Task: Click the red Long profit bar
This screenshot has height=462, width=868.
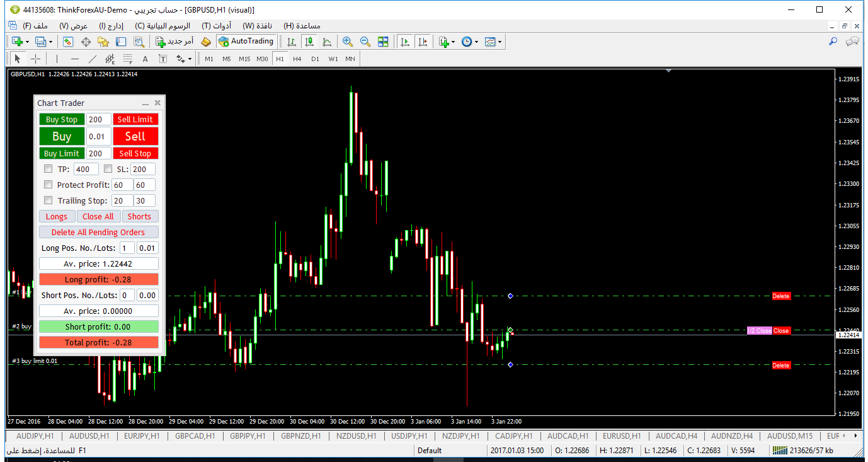Action: [x=98, y=279]
